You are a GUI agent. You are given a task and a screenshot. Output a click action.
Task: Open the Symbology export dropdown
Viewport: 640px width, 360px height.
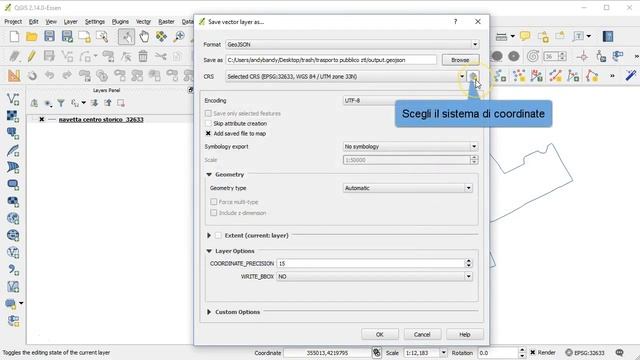410,147
